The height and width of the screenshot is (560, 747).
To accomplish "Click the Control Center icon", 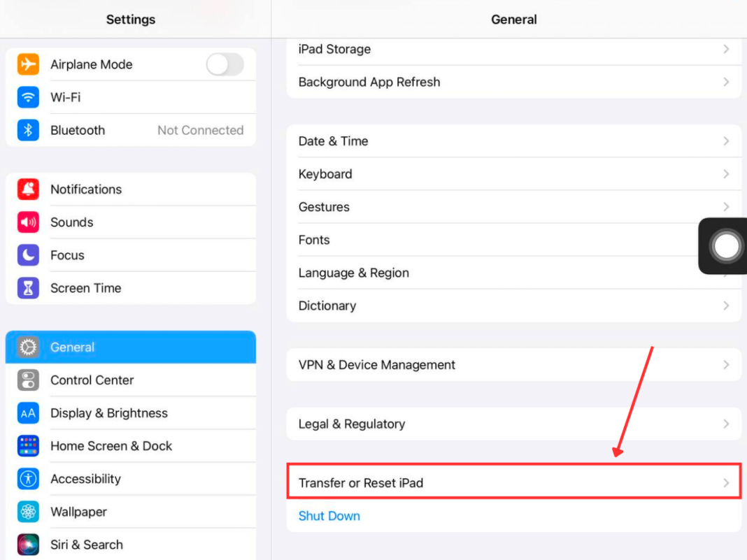I will (x=28, y=380).
